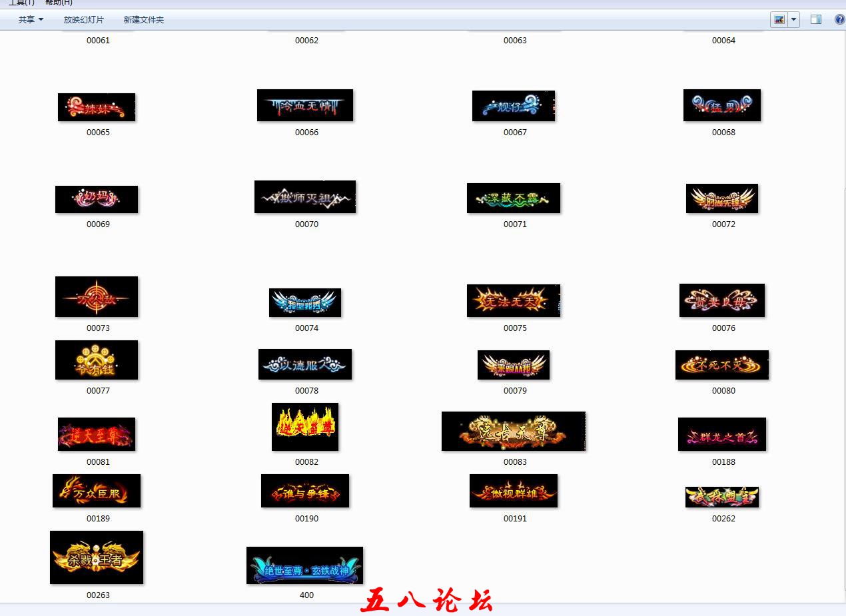Start the 放映幻灯片 slideshow
846x616 pixels.
[x=83, y=19]
